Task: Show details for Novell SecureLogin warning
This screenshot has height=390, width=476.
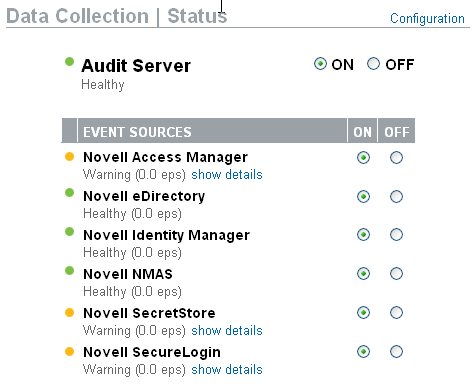Action: [227, 370]
